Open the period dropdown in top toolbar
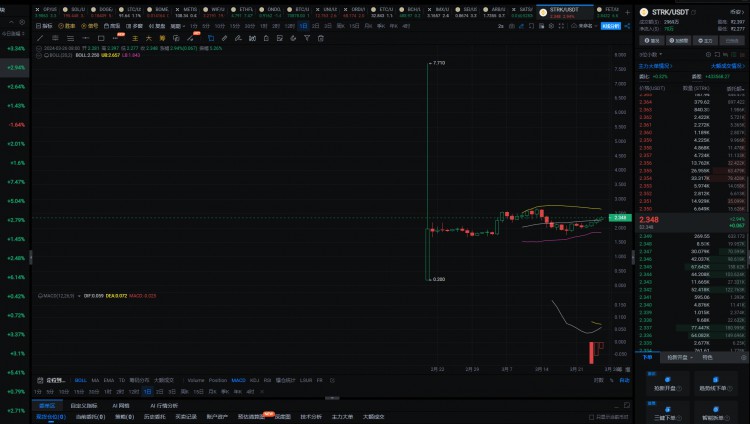Image resolution: width=750 pixels, height=424 pixels. tap(178, 26)
